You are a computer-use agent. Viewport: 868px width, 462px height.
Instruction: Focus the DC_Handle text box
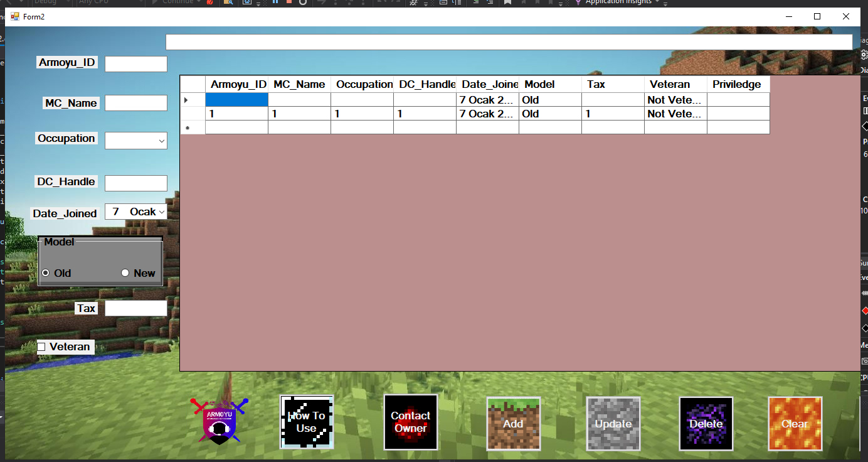[136, 183]
